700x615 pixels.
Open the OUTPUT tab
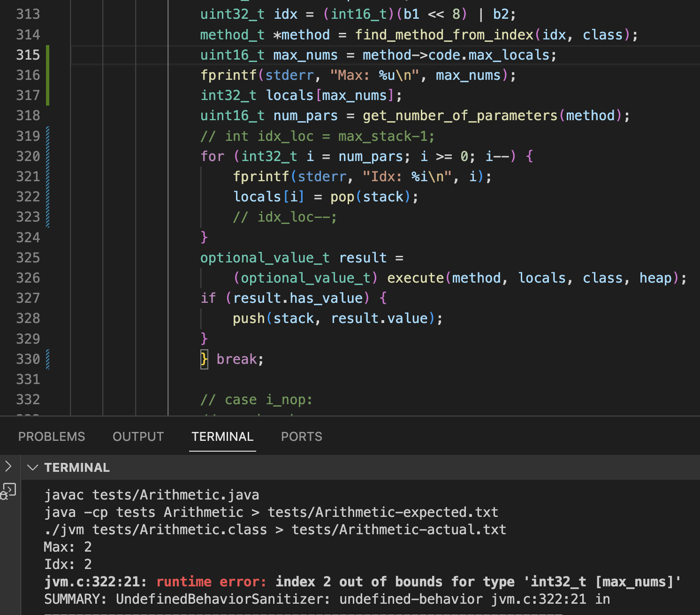point(138,437)
